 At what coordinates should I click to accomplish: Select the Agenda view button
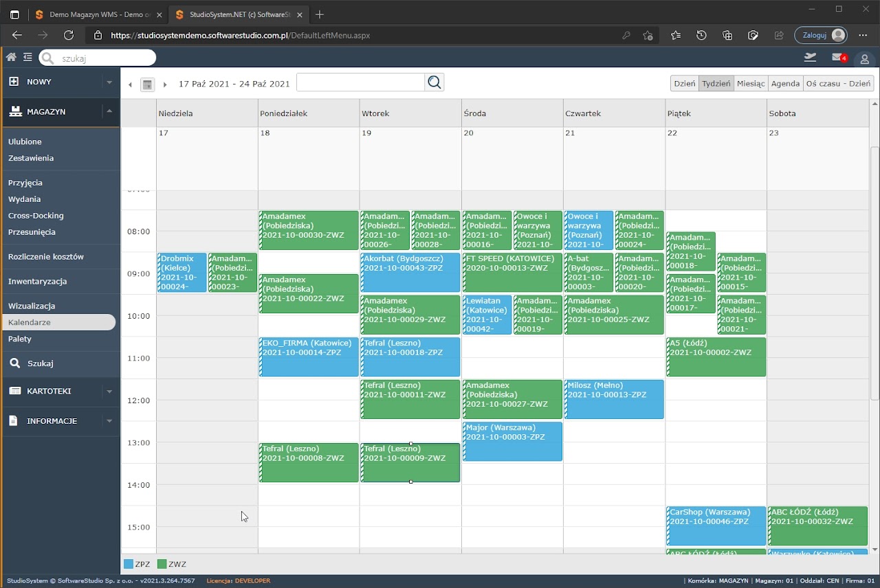point(785,83)
